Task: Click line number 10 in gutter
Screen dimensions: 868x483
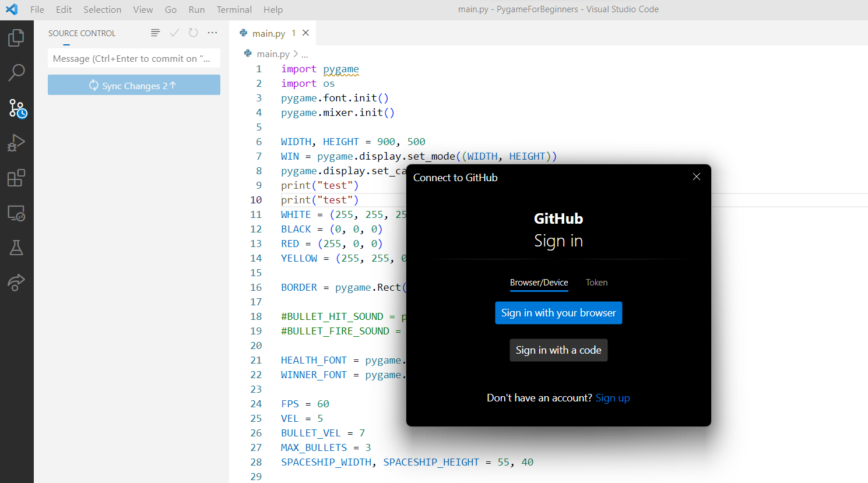Action: pyautogui.click(x=256, y=200)
